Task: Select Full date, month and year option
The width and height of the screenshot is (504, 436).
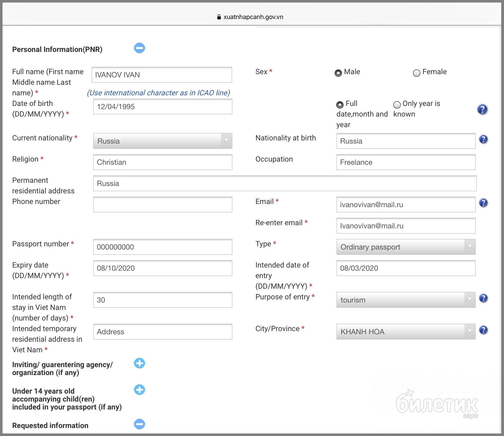Action: tap(340, 105)
